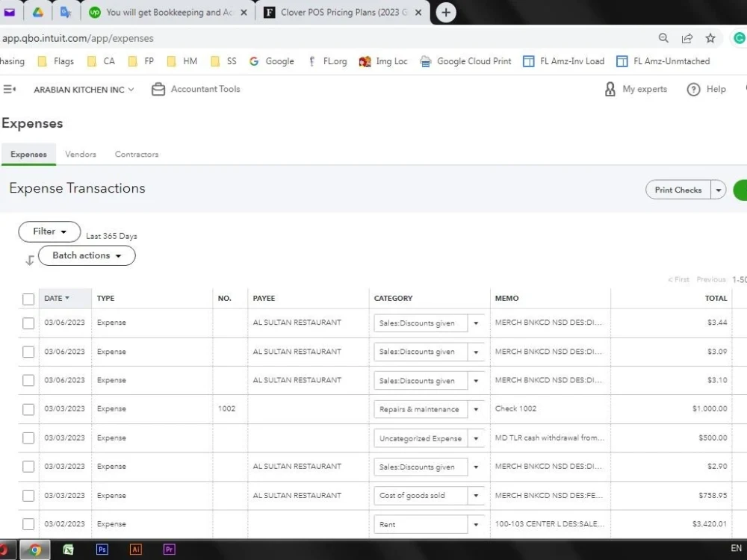Open Photoshop from the taskbar
The image size is (747, 560).
pos(102,550)
